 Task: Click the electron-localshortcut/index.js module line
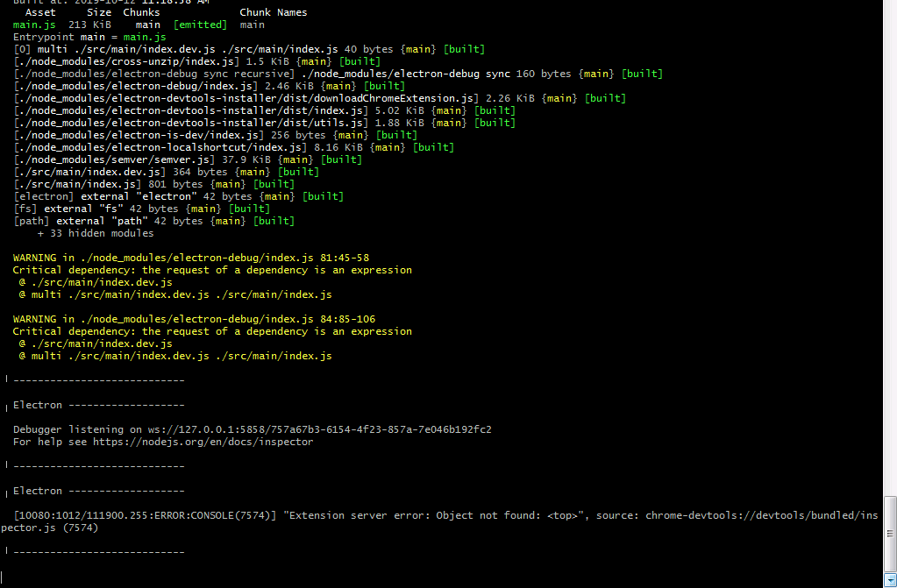(x=233, y=147)
